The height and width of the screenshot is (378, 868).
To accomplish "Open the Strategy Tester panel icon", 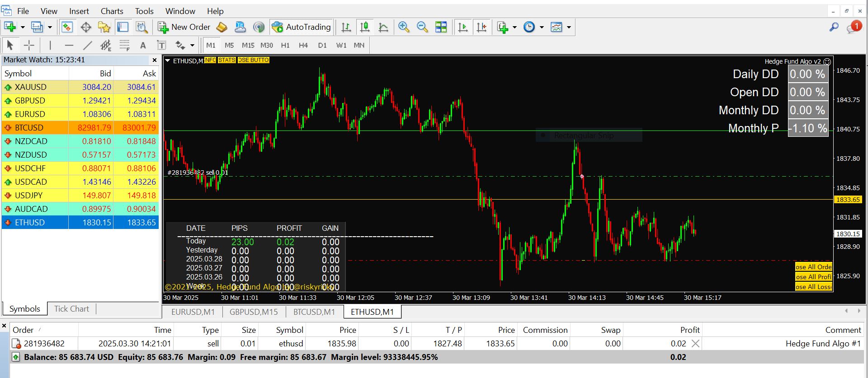I will point(142,27).
